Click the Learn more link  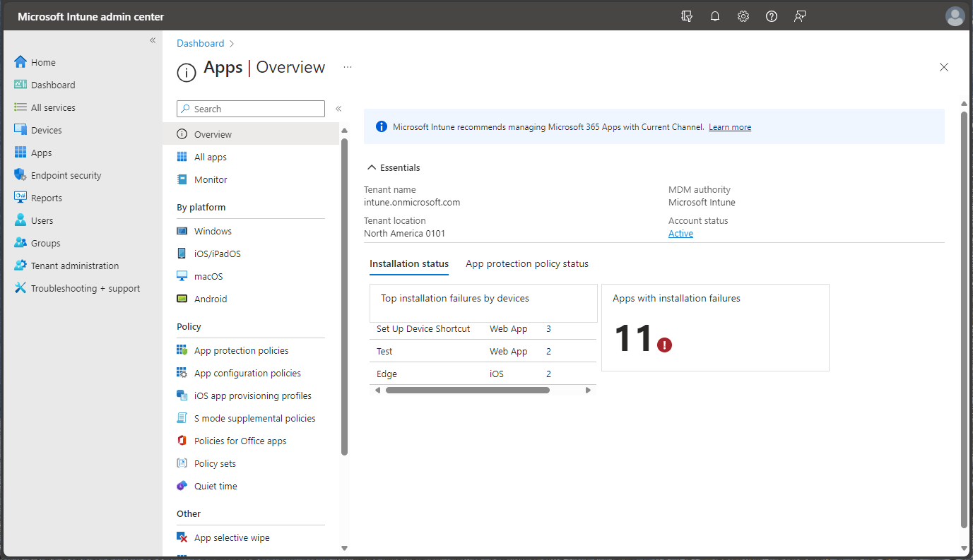click(x=729, y=127)
